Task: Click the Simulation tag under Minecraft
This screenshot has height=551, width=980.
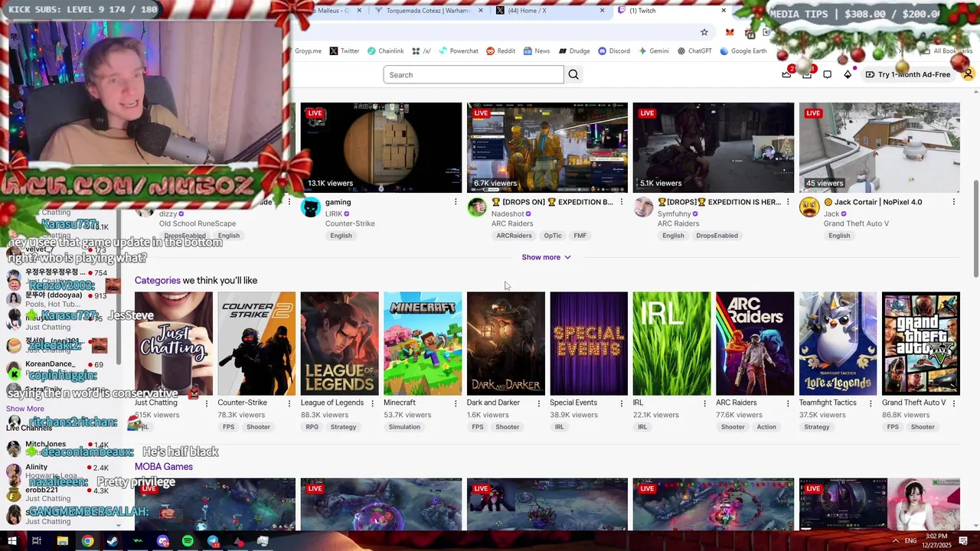Action: point(404,427)
